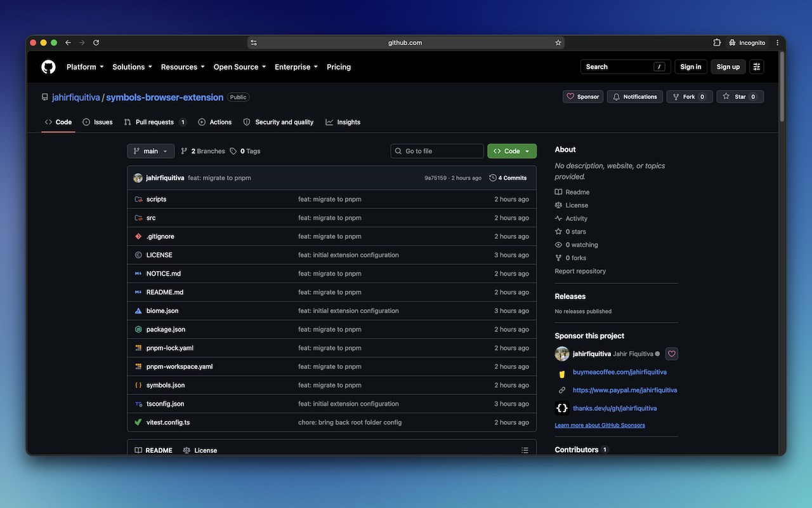This screenshot has width=812, height=508.
Task: Expand the main branch dropdown
Action: point(150,151)
